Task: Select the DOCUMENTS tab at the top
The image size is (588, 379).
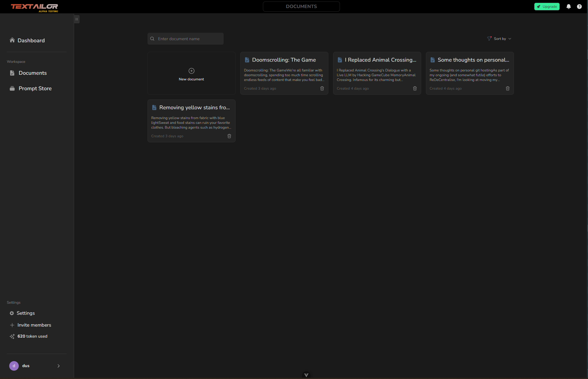Action: click(x=301, y=6)
